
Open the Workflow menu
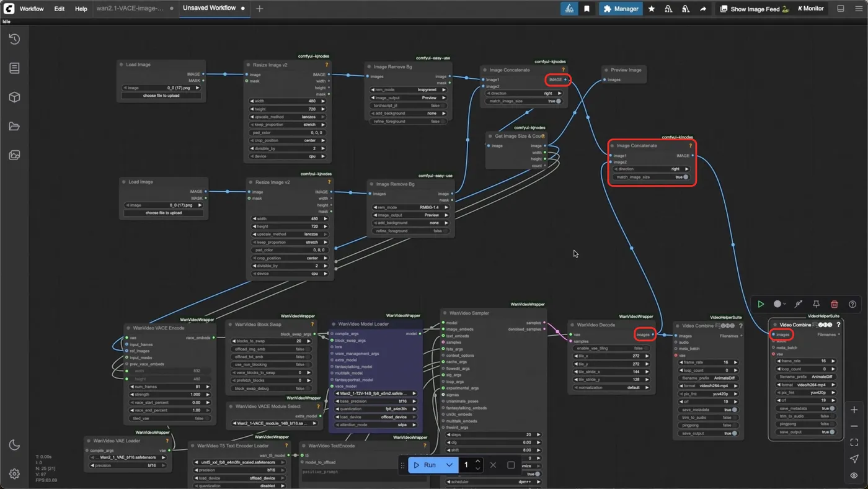pyautogui.click(x=32, y=9)
